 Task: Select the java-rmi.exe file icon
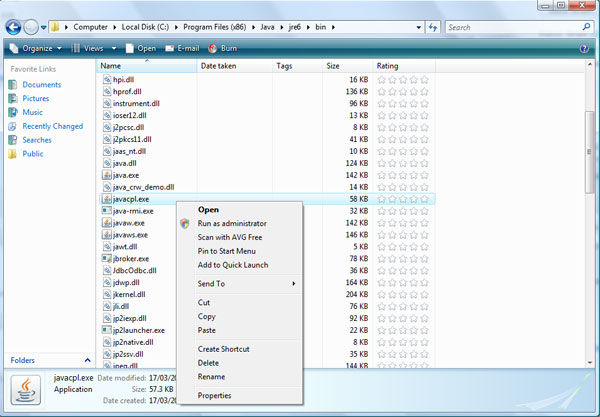point(107,211)
